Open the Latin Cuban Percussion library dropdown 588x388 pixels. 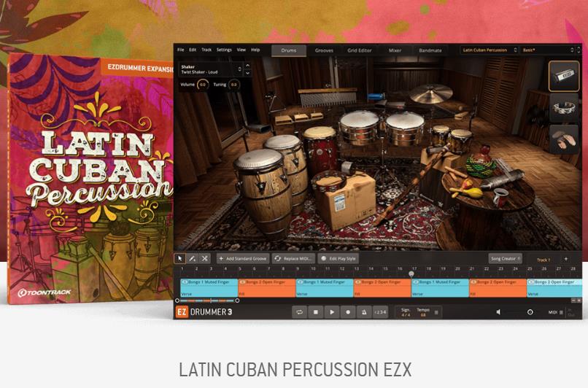click(489, 50)
